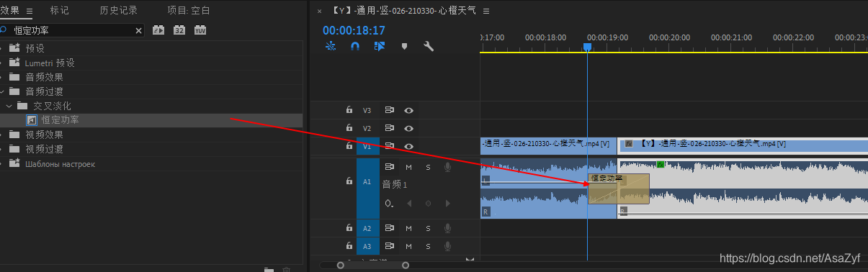This screenshot has height=272, width=868.
Task: Close the timeline sequence tab
Action: 320,11
